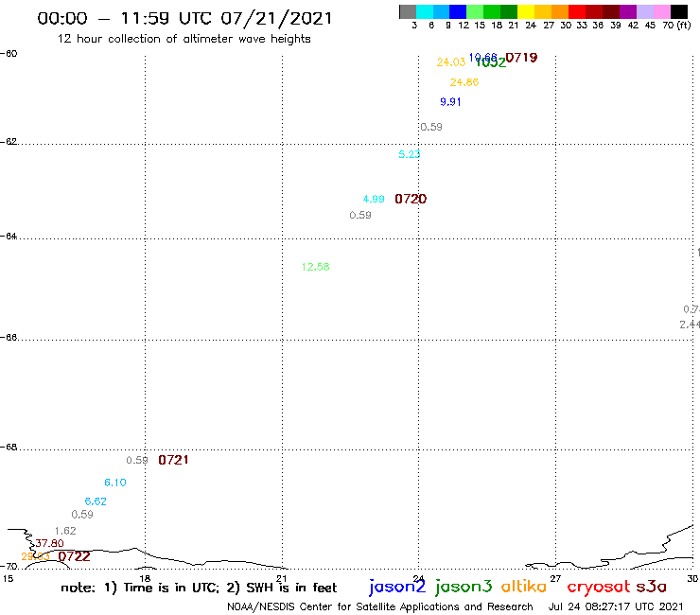This screenshot has width=700, height=615.
Task: Click the 0720 date label
Action: (x=411, y=199)
